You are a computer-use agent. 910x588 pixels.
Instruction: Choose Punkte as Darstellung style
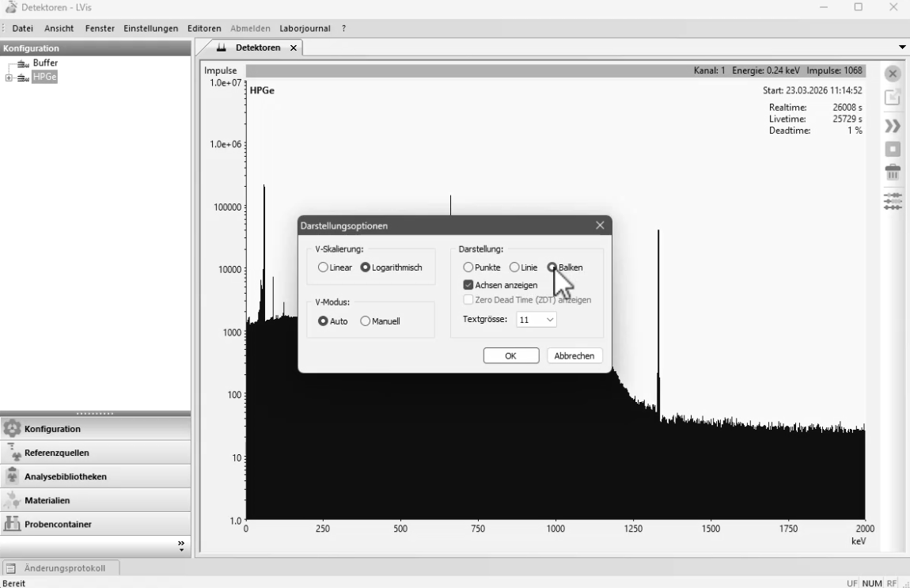[x=468, y=267]
